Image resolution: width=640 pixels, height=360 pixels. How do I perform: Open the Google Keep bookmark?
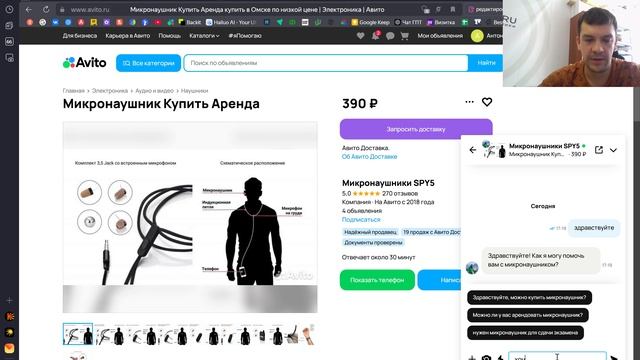(x=370, y=22)
